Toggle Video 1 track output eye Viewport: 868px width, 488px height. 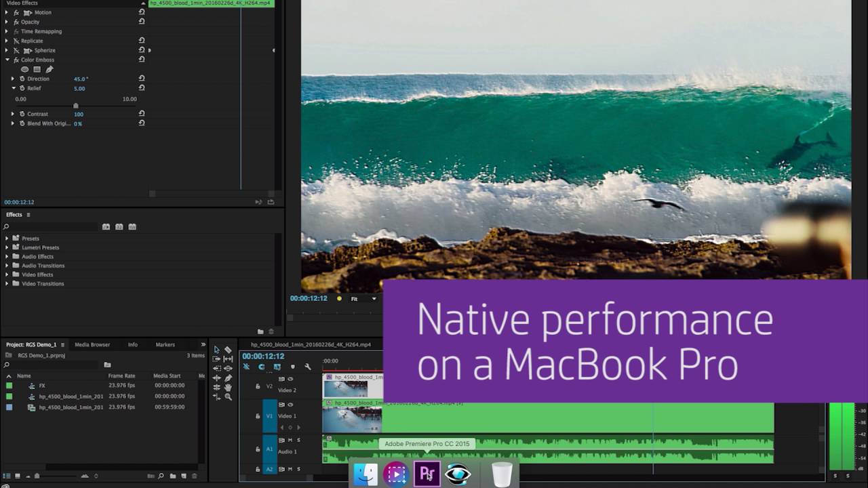click(x=290, y=405)
